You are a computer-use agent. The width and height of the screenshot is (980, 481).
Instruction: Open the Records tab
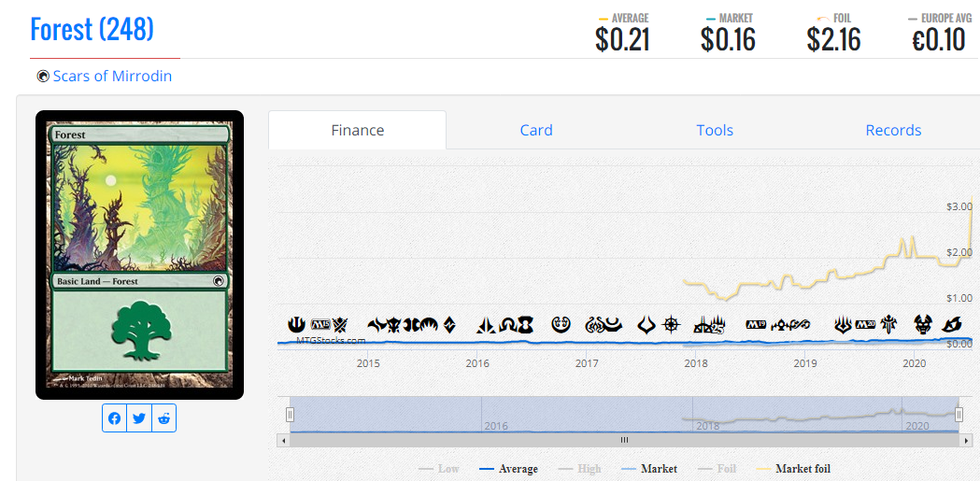893,130
